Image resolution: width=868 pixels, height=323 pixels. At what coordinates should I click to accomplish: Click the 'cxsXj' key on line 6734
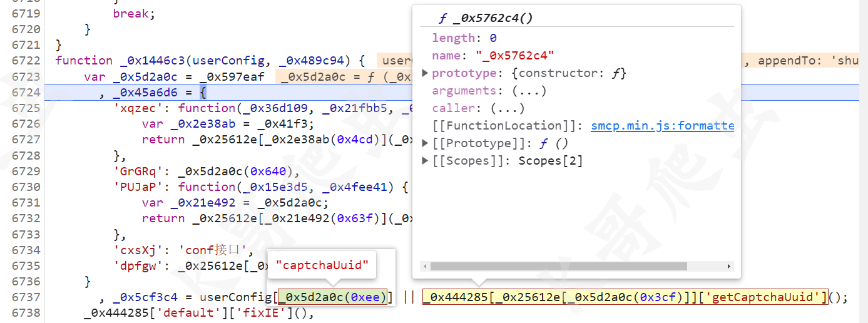[138, 250]
